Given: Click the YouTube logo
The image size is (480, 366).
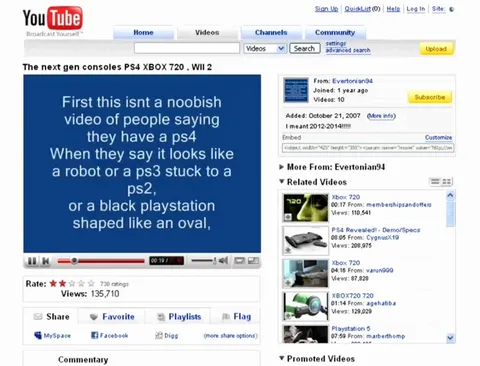Looking at the screenshot, I should pos(53,18).
